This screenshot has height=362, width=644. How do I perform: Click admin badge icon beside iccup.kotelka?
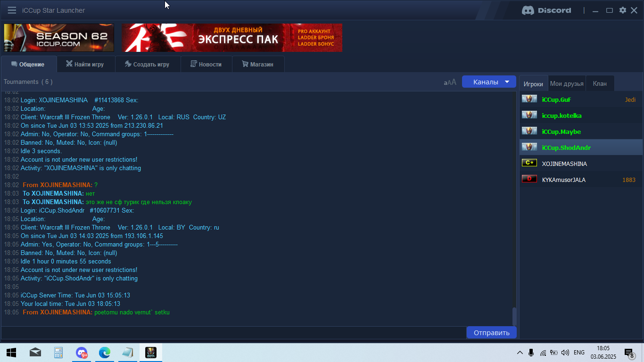[x=529, y=115]
